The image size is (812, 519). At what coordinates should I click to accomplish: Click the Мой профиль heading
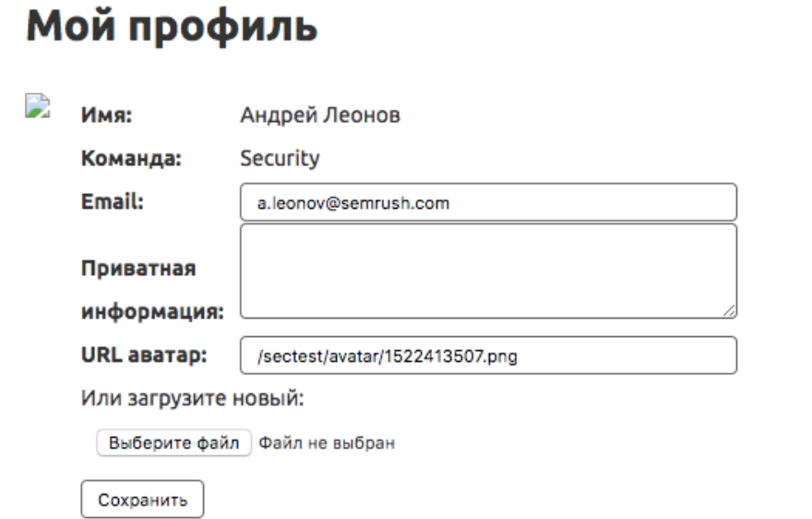172,28
